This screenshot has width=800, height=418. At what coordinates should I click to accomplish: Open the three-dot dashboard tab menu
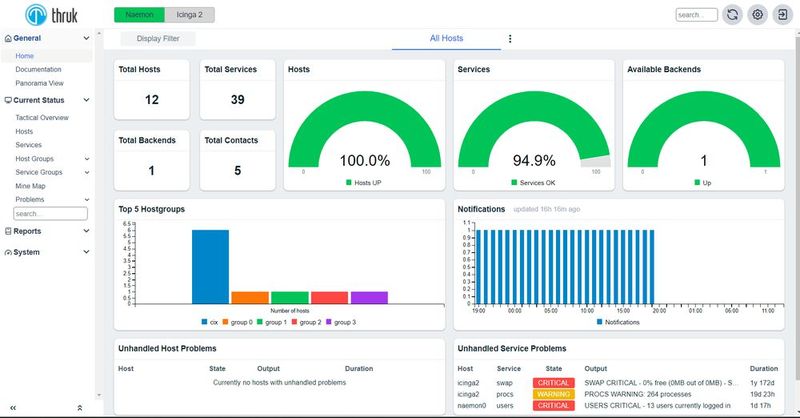point(510,39)
